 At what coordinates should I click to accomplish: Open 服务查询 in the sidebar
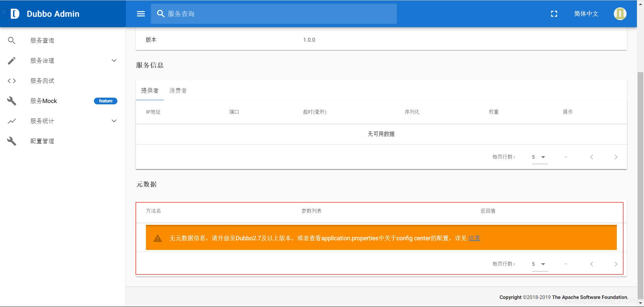click(x=63, y=41)
